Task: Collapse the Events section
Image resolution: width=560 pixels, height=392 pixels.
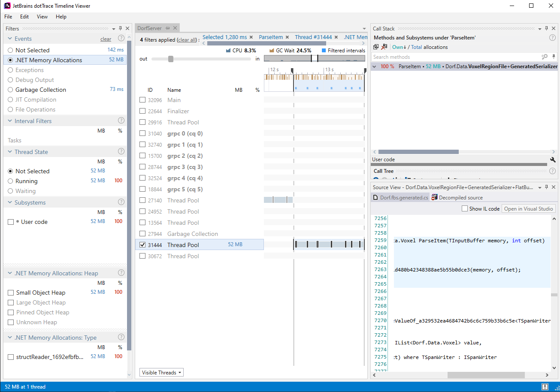Action: point(10,39)
